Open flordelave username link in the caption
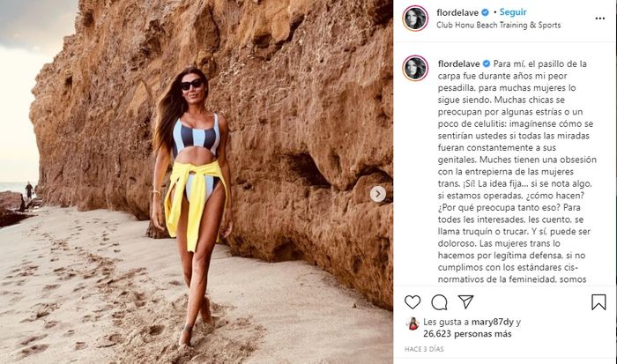The height and width of the screenshot is (364, 617). [x=459, y=63]
